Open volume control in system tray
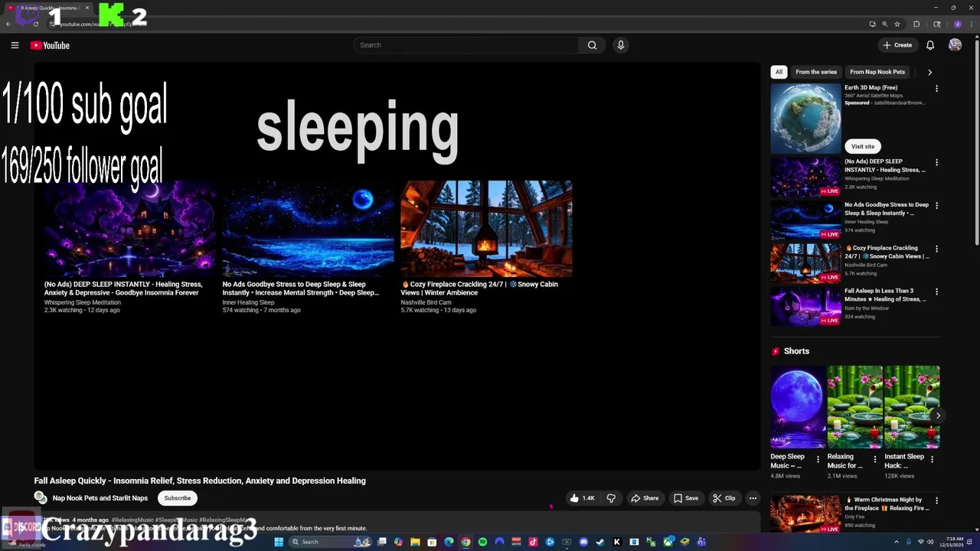The width and height of the screenshot is (980, 551). point(931,542)
